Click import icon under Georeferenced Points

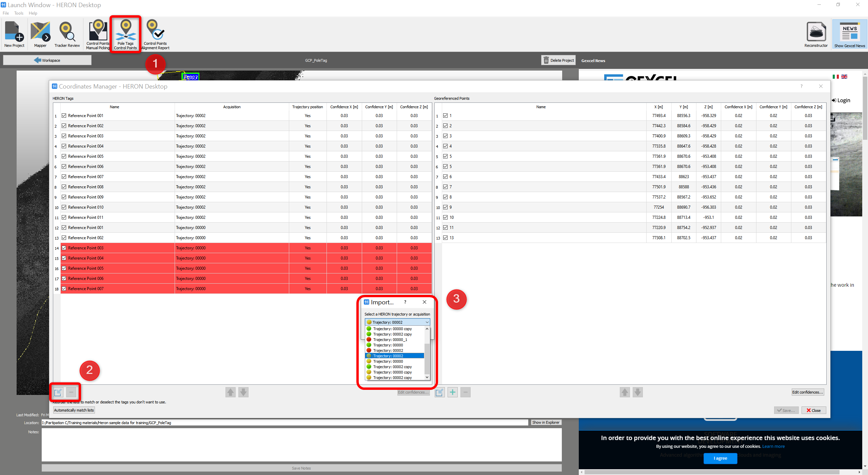tap(439, 392)
